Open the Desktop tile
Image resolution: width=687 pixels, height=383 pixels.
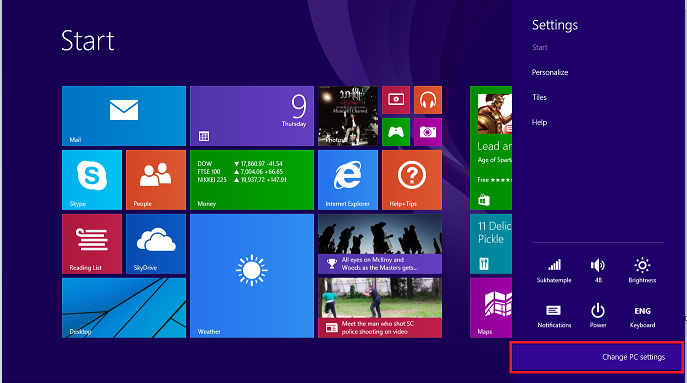coord(124,308)
